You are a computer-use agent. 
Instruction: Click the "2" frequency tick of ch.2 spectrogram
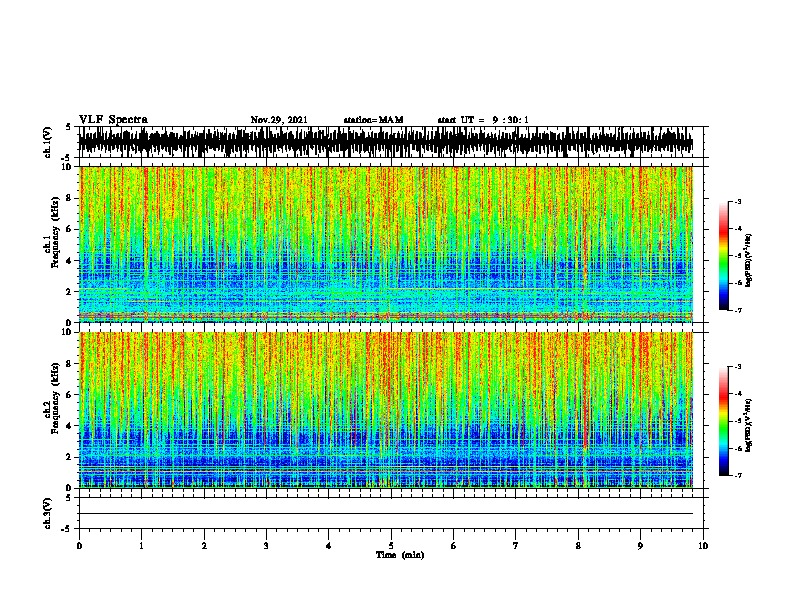coord(70,457)
